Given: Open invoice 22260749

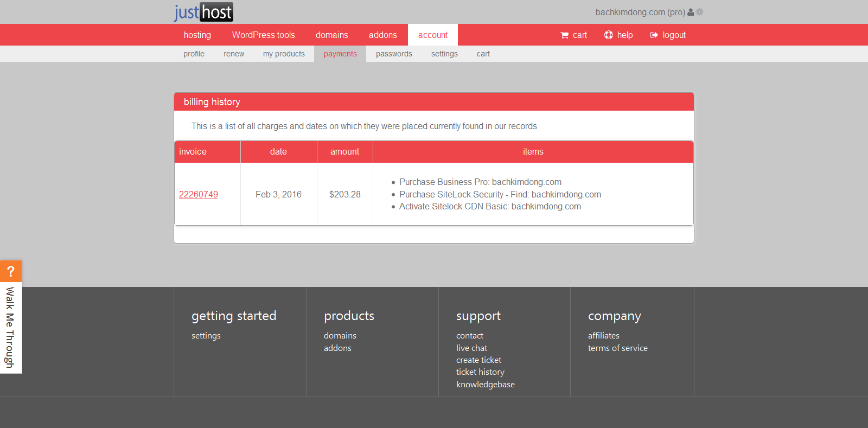Looking at the screenshot, I should [x=199, y=194].
